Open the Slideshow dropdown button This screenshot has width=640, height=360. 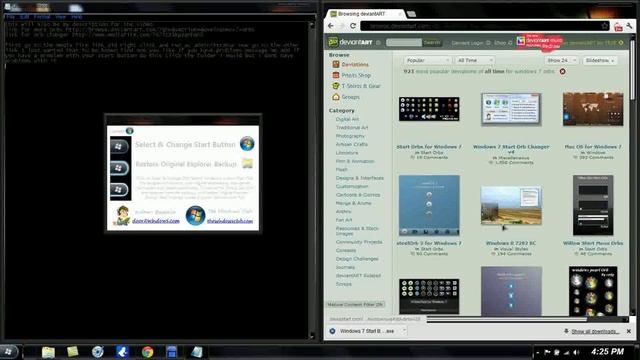(600, 60)
